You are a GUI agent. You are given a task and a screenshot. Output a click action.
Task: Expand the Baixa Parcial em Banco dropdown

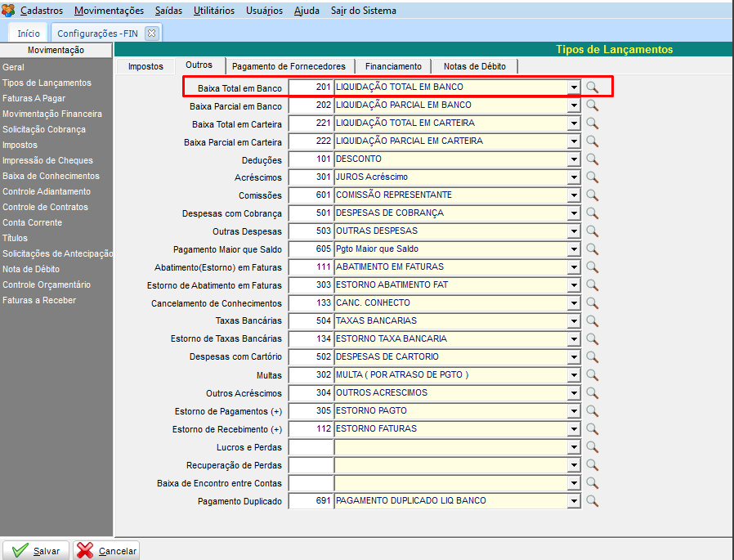click(574, 105)
